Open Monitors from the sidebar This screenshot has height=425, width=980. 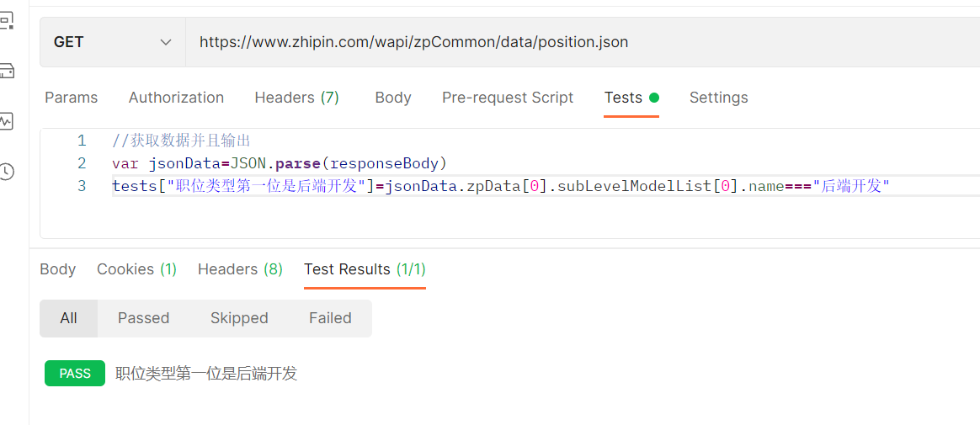(6, 120)
